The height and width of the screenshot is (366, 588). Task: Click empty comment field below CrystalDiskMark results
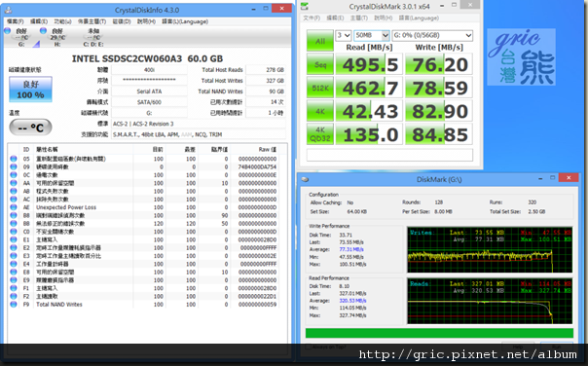pyautogui.click(x=389, y=155)
